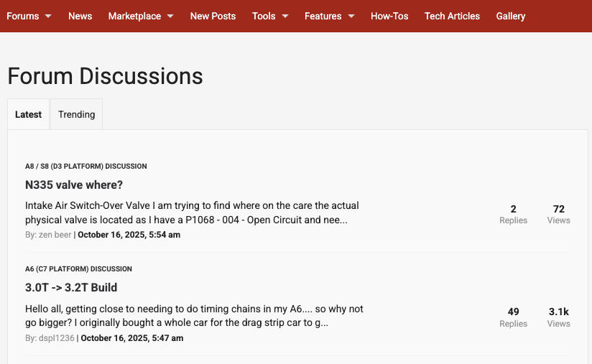This screenshot has height=364, width=592.
Task: Expand the Tools dropdown menu
Action: [x=270, y=16]
